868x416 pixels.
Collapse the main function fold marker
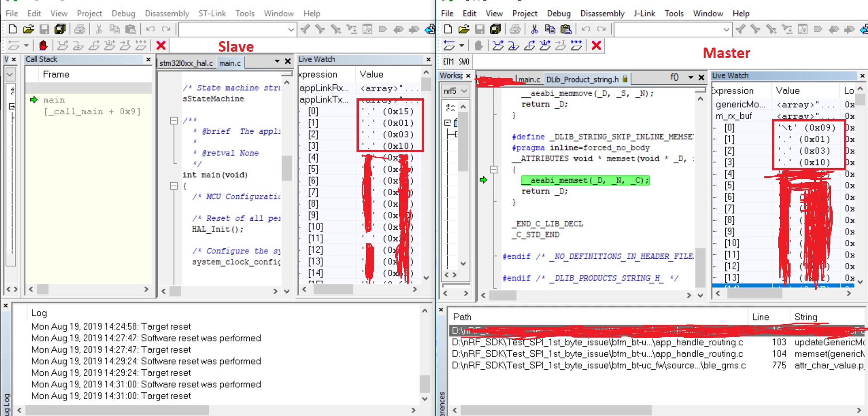174,186
